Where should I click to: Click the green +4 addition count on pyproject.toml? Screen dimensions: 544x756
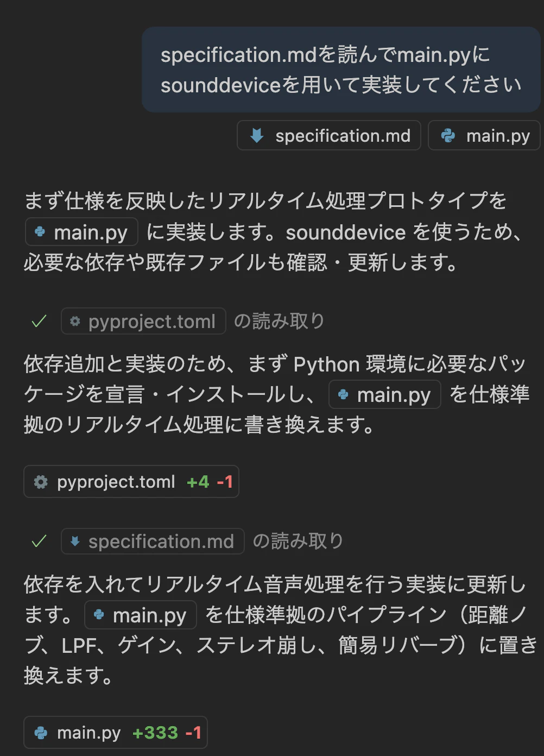click(198, 481)
